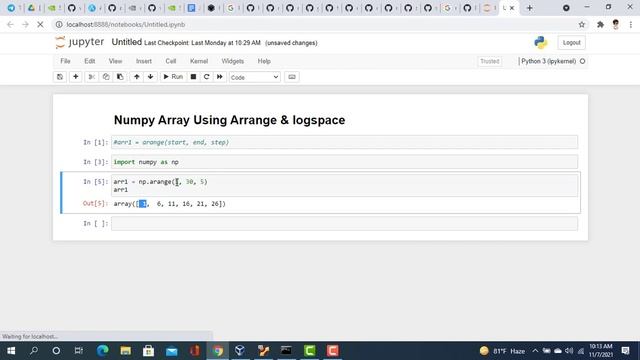Open the Edit menu

tap(89, 61)
